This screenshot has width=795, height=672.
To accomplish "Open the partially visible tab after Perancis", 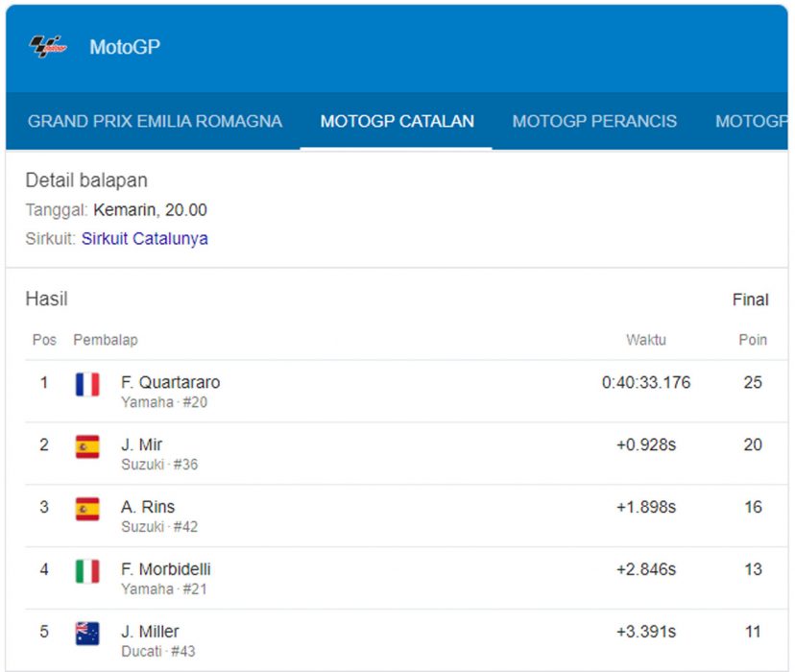I will click(x=753, y=122).
